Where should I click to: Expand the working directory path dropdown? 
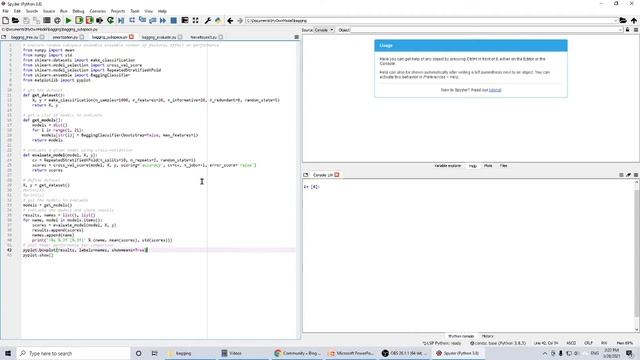615,20
